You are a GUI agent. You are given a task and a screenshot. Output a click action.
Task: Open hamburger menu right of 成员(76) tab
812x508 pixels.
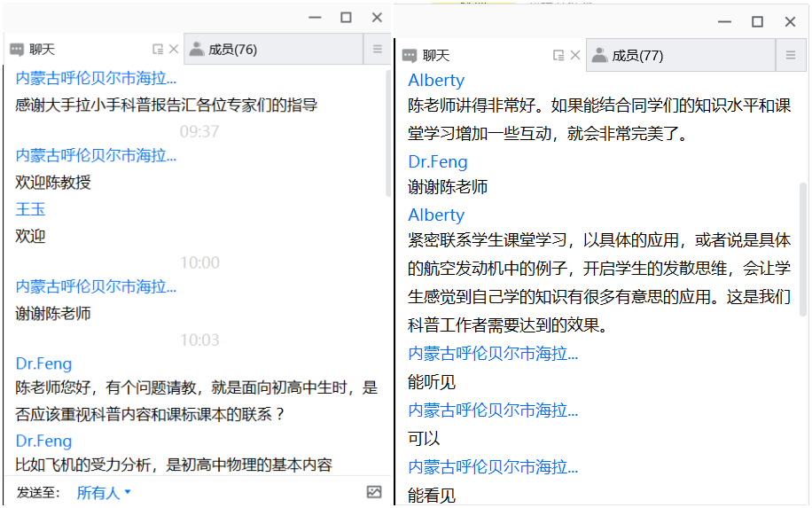(377, 50)
